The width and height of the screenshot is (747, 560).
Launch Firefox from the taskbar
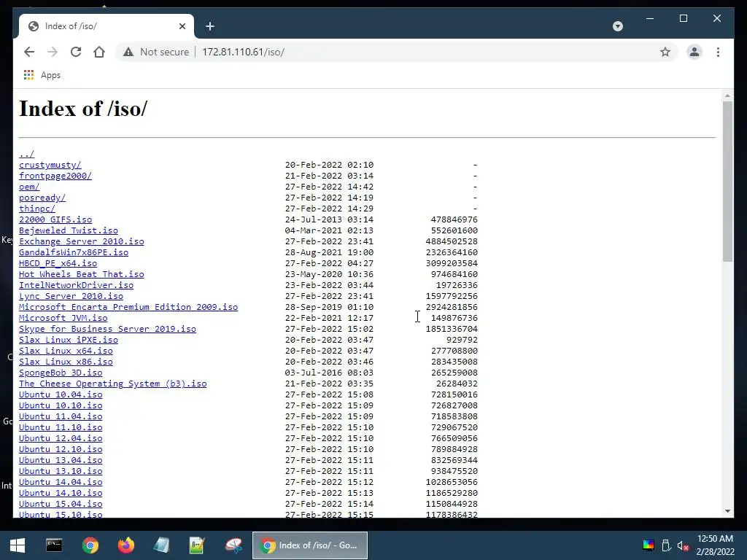(x=125, y=545)
